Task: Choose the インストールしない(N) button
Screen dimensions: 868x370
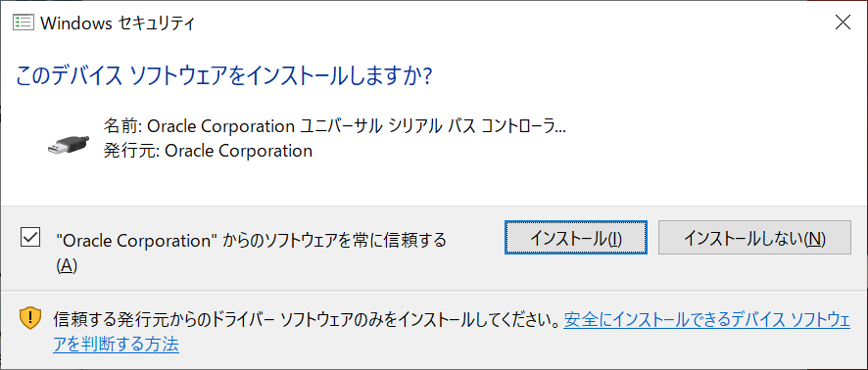Action: point(754,238)
